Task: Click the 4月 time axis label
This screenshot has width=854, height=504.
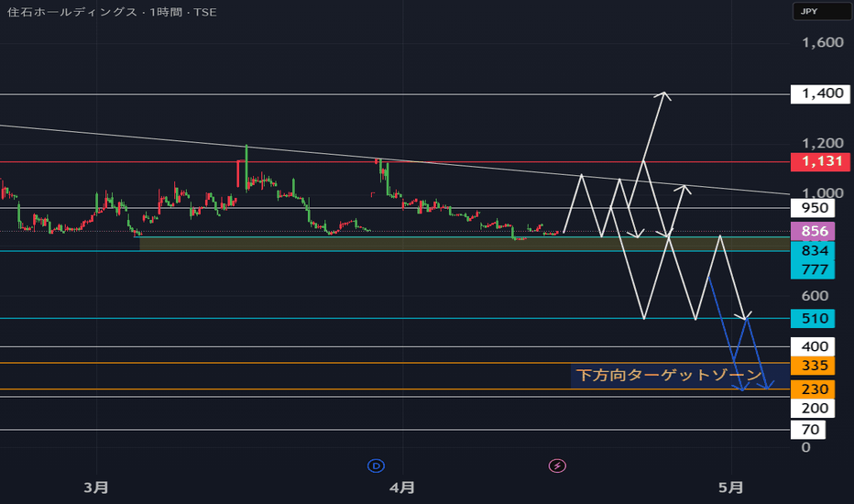Action: pos(402,488)
